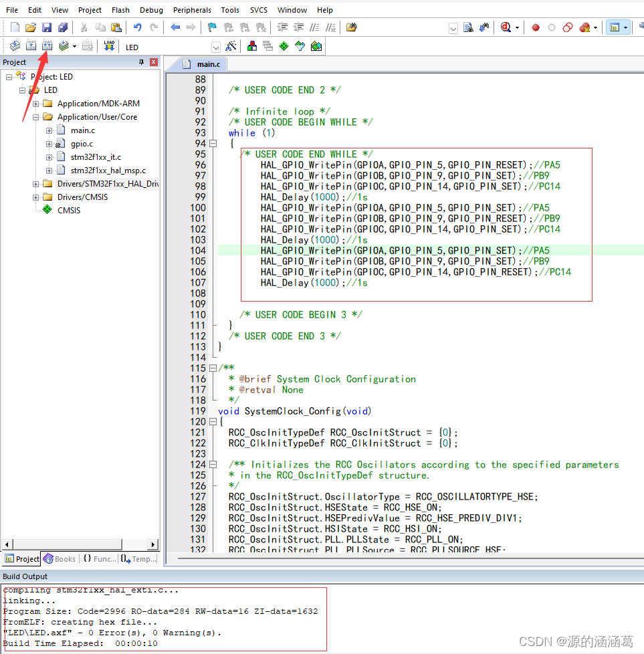This screenshot has width=644, height=654.
Task: Click the Save All icon
Action: coord(63,27)
